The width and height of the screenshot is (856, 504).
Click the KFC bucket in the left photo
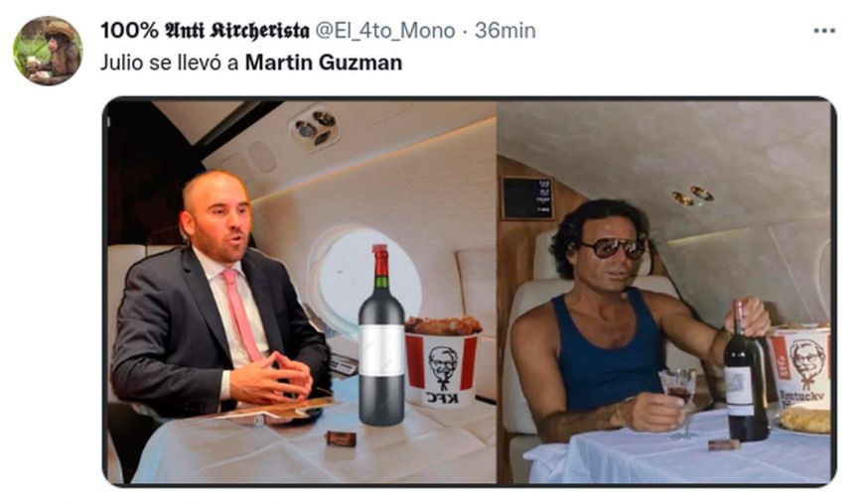tap(443, 363)
